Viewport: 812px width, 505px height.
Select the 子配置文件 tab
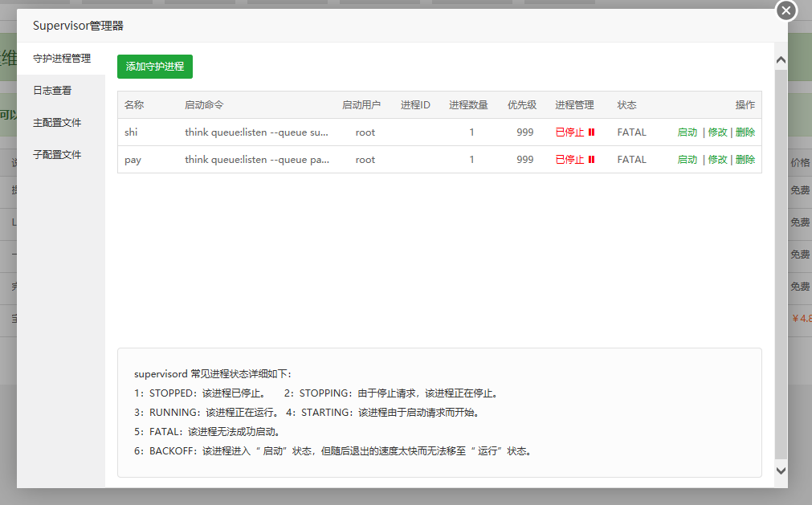[x=61, y=155]
